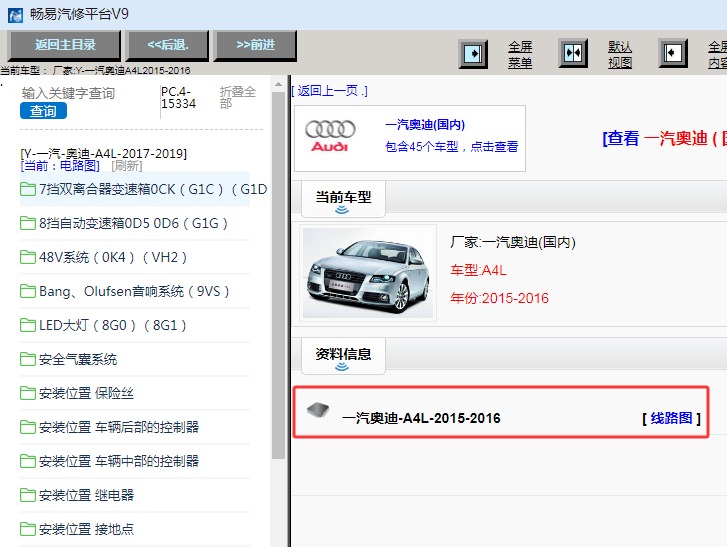The image size is (727, 547).
Task: Click folder icon beside LED大灯
Action: (x=28, y=325)
